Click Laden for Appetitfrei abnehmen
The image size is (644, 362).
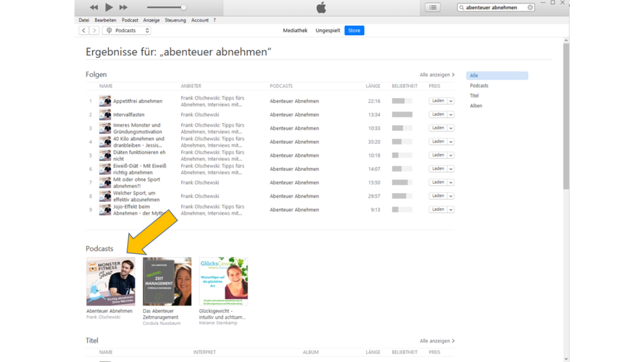point(438,101)
